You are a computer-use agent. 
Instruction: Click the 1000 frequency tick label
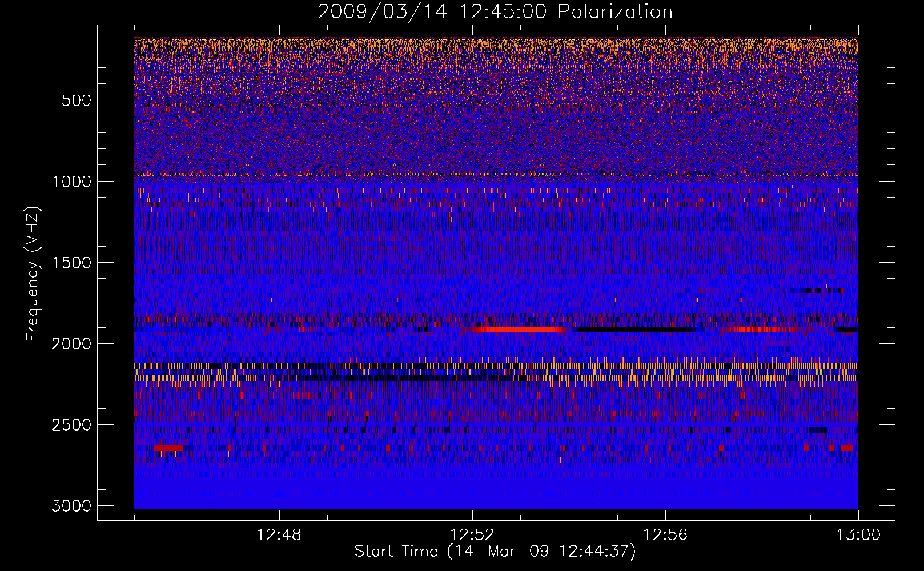pos(71,182)
